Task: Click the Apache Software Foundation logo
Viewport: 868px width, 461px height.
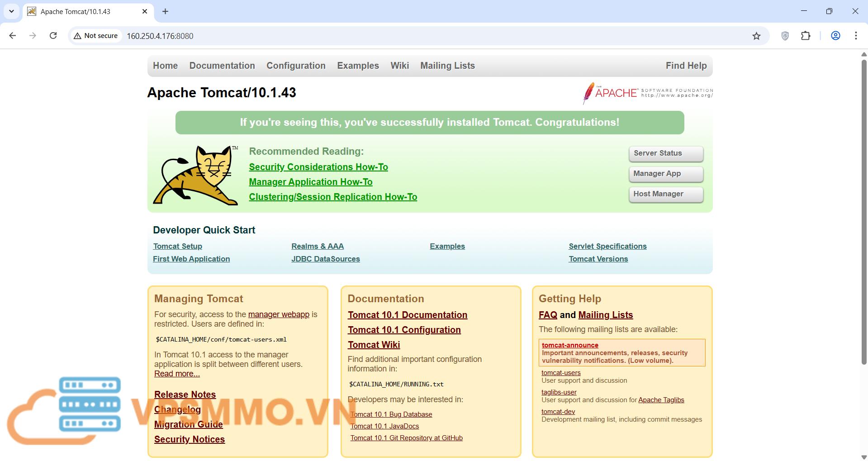Action: pyautogui.click(x=647, y=93)
